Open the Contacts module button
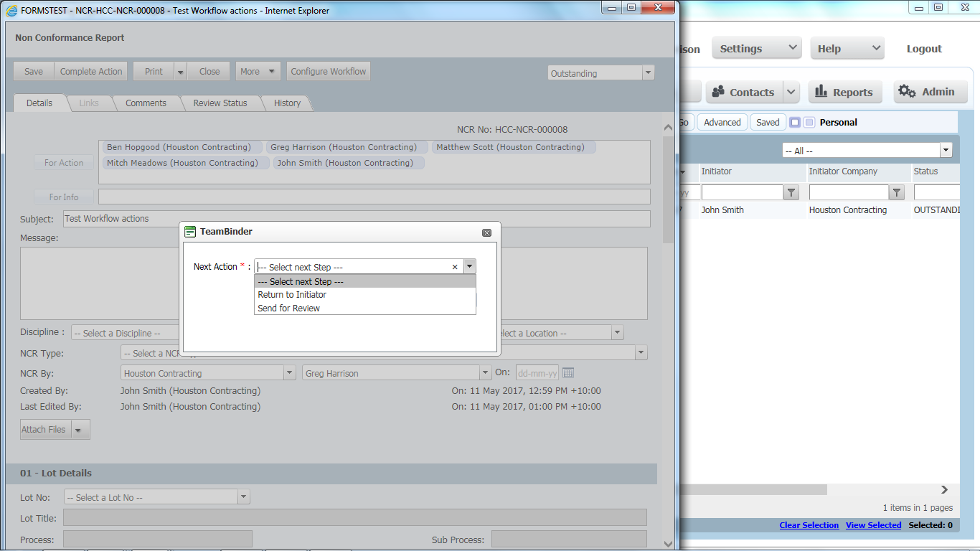Image resolution: width=980 pixels, height=551 pixels. 743,92
